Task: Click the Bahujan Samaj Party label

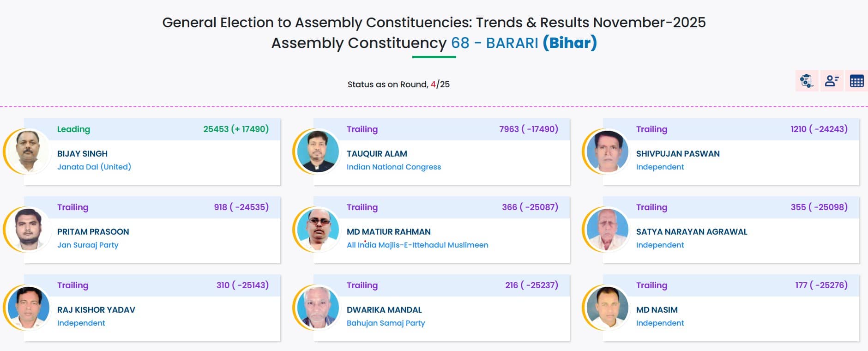Action: (386, 323)
